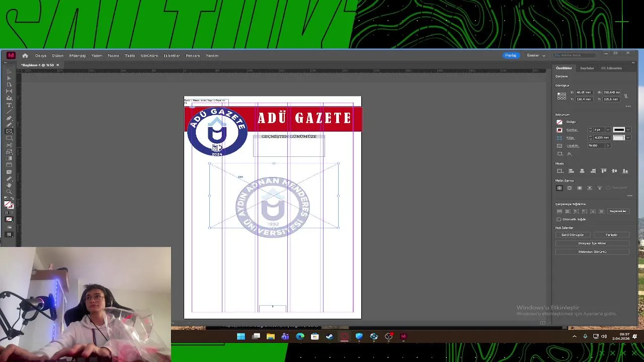The image size is (644, 362).
Task: Click the reference point locator grid
Action: [x=562, y=96]
